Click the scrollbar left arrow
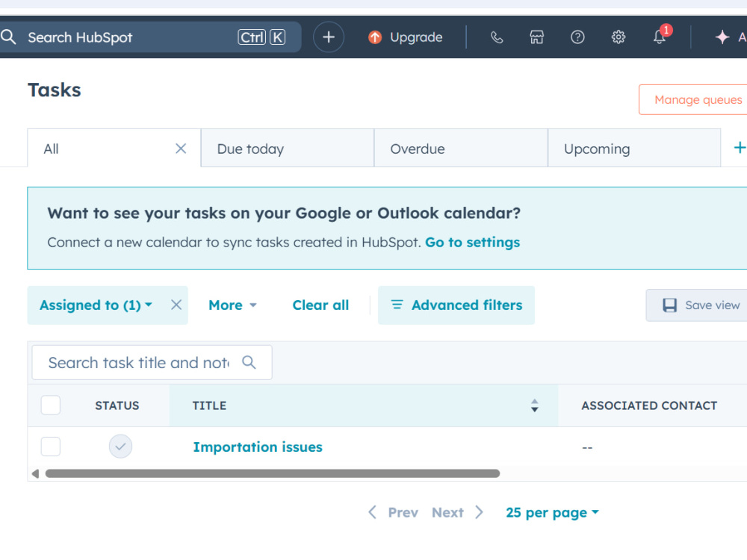Screen dimensions: 747x560 [35, 473]
